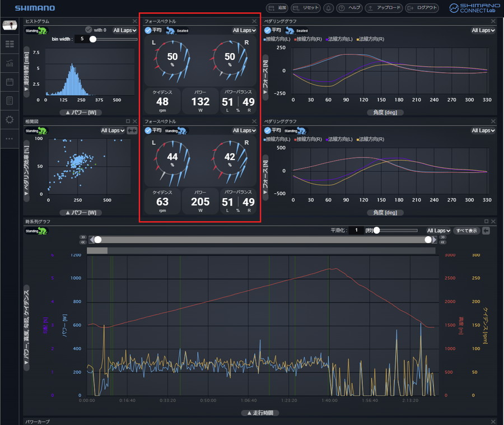This screenshot has width=504, height=425.
Task: Open All Laps dropdown in histogram panel
Action: 124,30
